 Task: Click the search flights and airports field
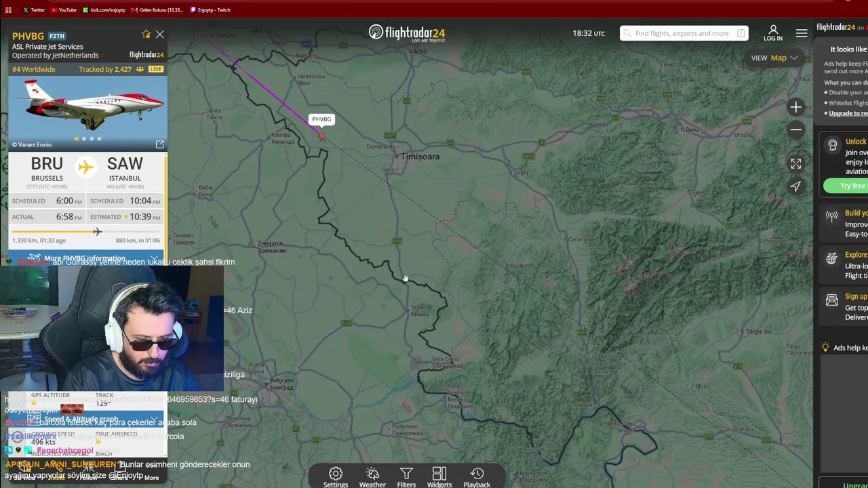click(x=684, y=33)
